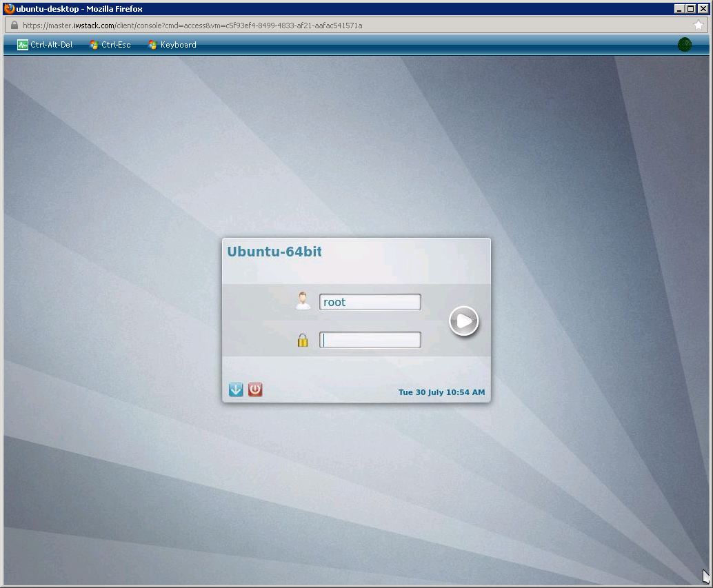
Task: Click the date and time label
Action: (x=441, y=392)
